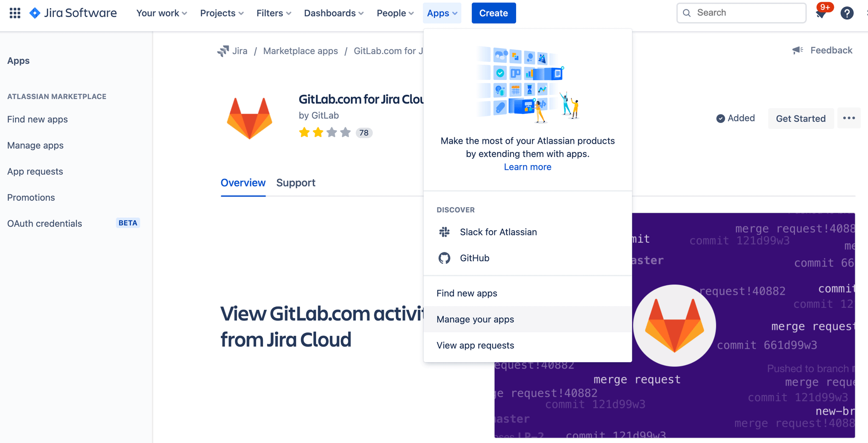Switch to the Support tab
Screen dimensions: 868x443
(x=296, y=183)
